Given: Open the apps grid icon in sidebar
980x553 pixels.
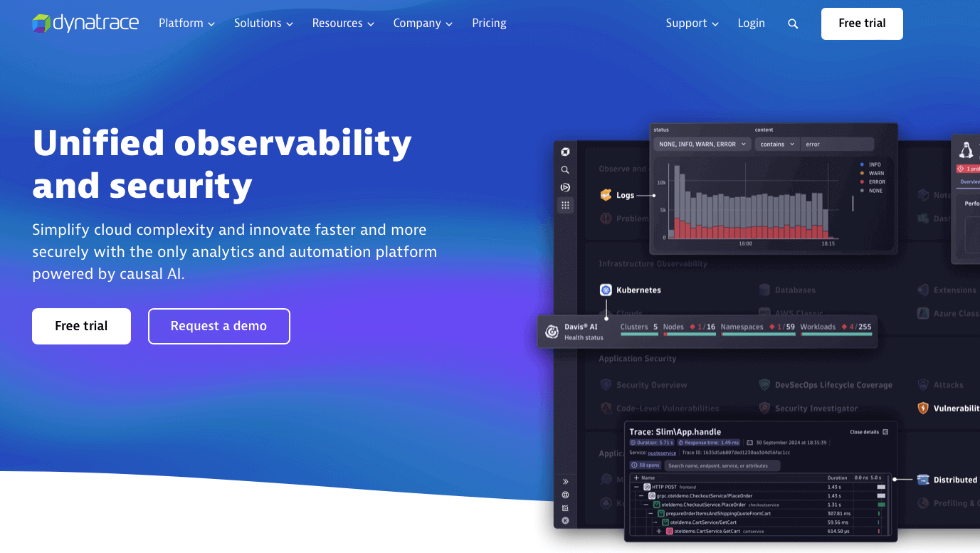Looking at the screenshot, I should click(x=565, y=205).
